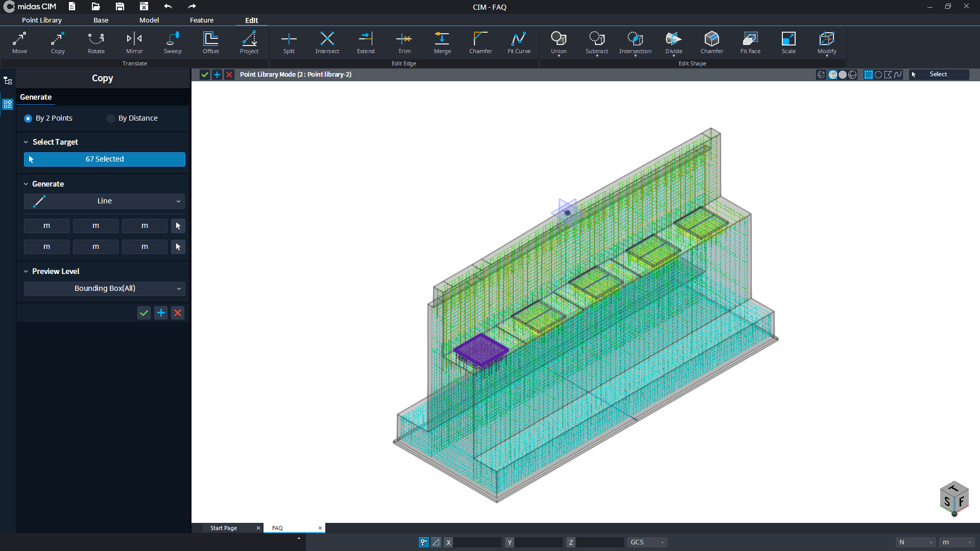Click the Fit Curve tool
This screenshot has height=551, width=980.
coord(519,42)
